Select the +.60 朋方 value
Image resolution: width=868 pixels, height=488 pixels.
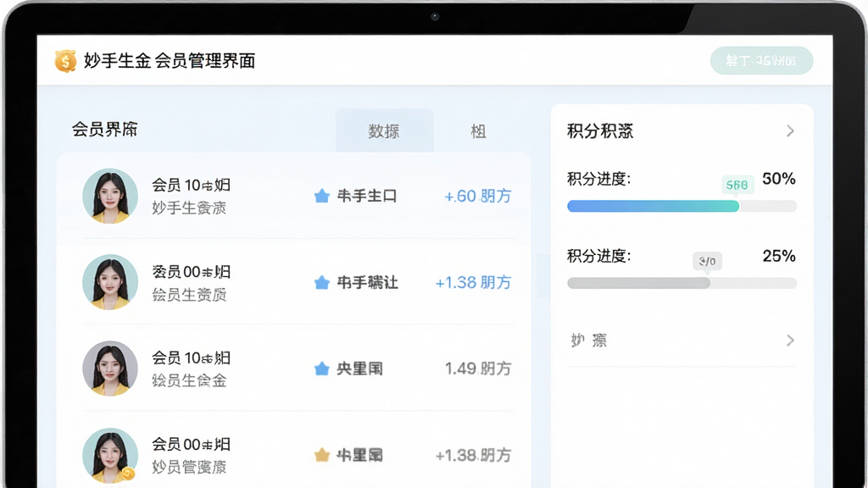coord(478,196)
